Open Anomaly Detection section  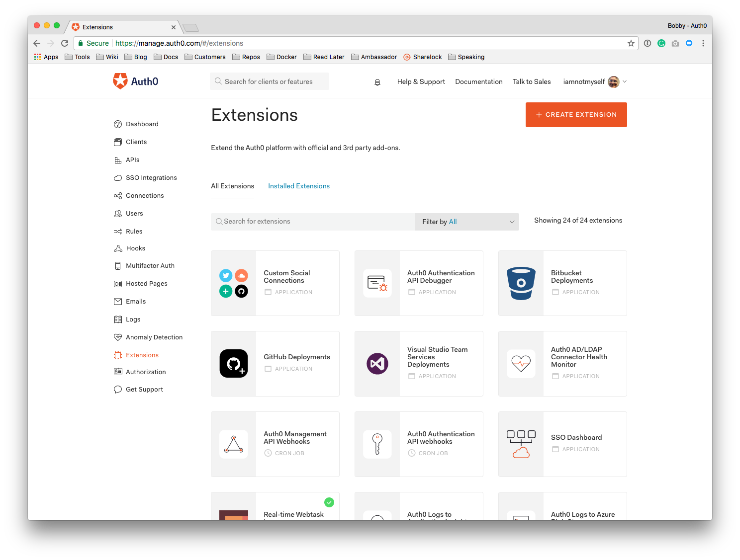coord(154,337)
